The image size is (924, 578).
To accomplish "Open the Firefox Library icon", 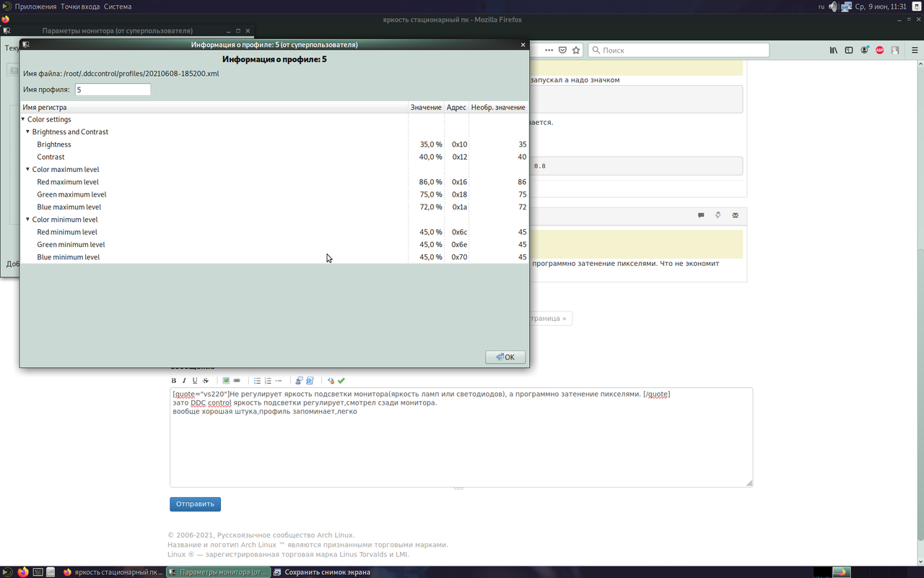I will [x=833, y=51].
